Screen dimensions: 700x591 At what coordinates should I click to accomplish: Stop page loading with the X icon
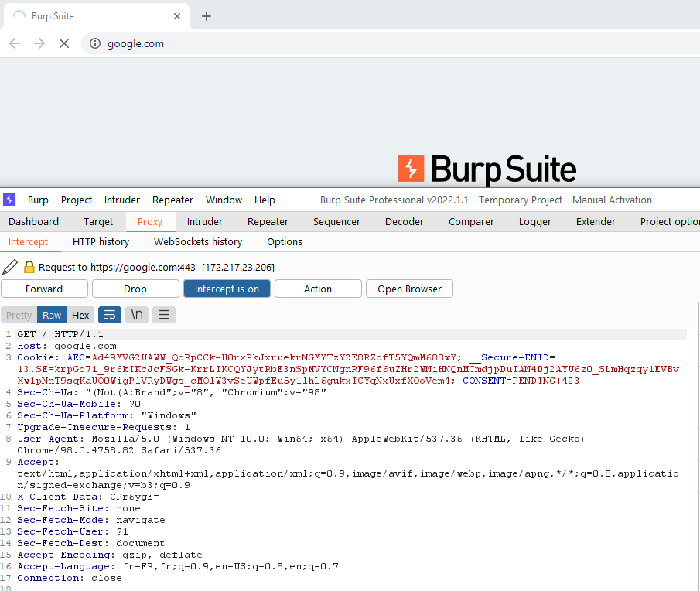click(64, 43)
